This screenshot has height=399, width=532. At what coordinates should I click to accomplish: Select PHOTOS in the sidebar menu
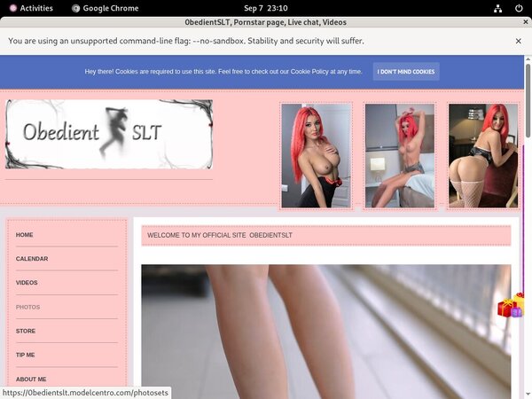pos(27,307)
